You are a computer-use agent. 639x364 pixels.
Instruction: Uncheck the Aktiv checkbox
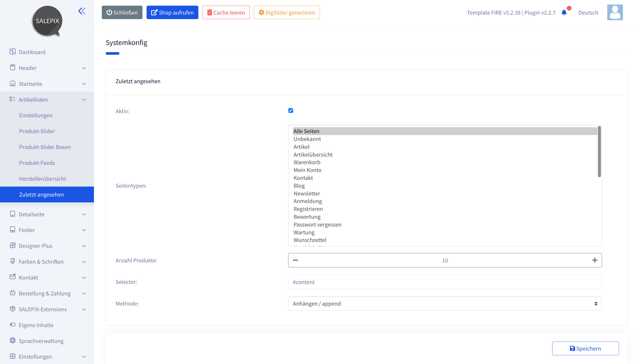point(291,111)
